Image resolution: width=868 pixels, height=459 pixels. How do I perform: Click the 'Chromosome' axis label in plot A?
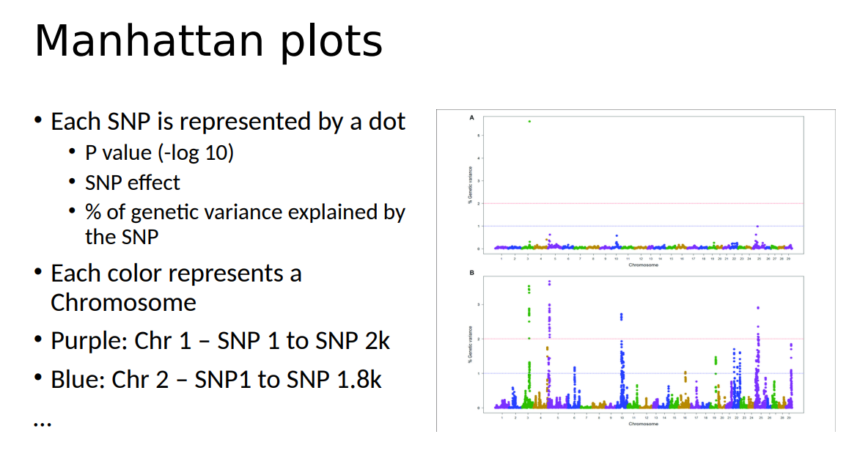pos(644,265)
